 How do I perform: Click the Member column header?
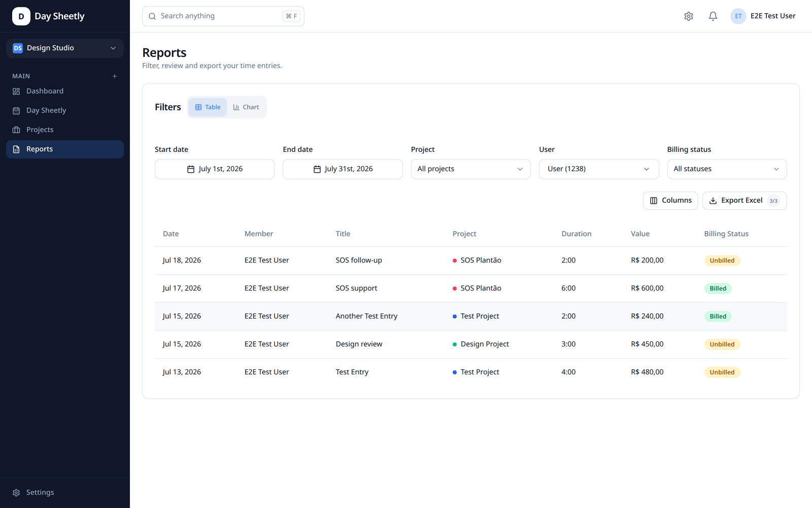click(259, 234)
